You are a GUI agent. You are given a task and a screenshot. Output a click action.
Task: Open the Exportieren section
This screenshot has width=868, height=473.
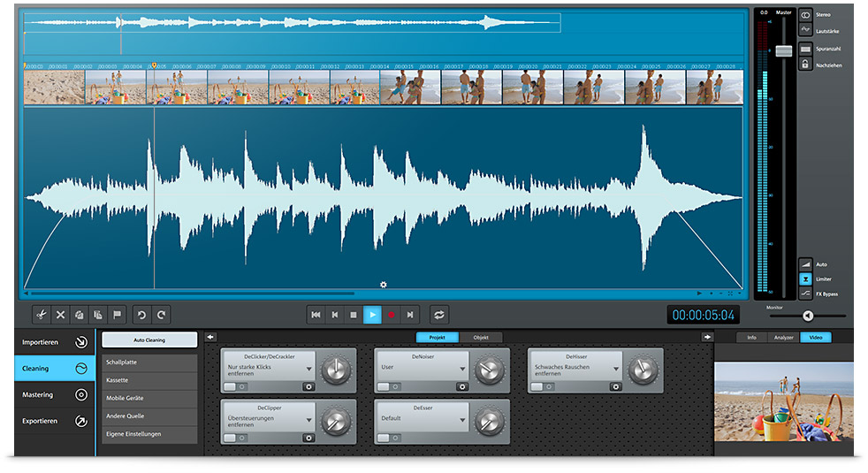[x=54, y=421]
